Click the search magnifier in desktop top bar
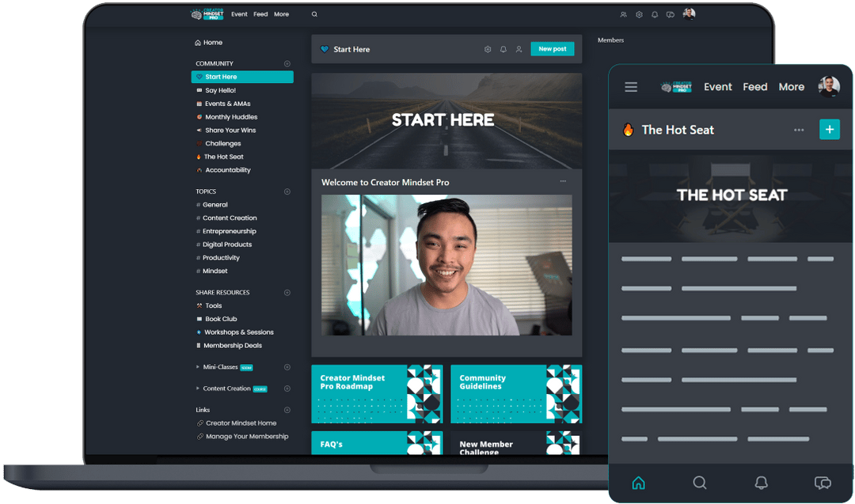 point(314,14)
